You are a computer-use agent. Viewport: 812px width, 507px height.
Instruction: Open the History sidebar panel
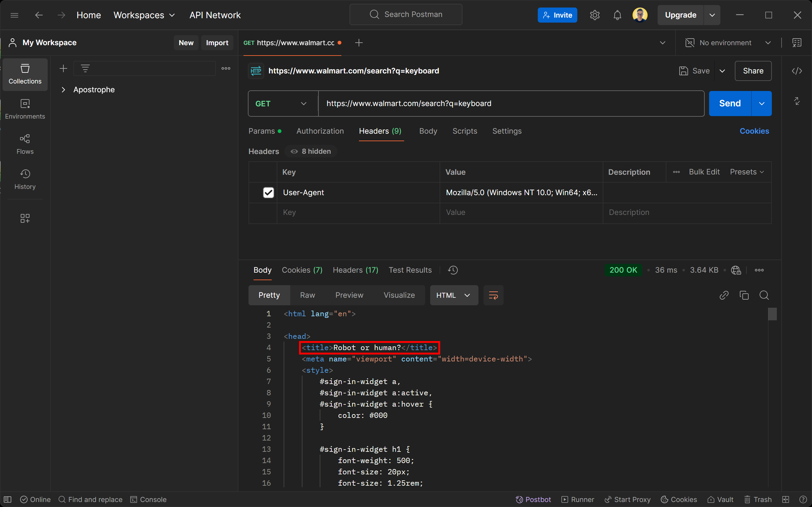(x=25, y=179)
